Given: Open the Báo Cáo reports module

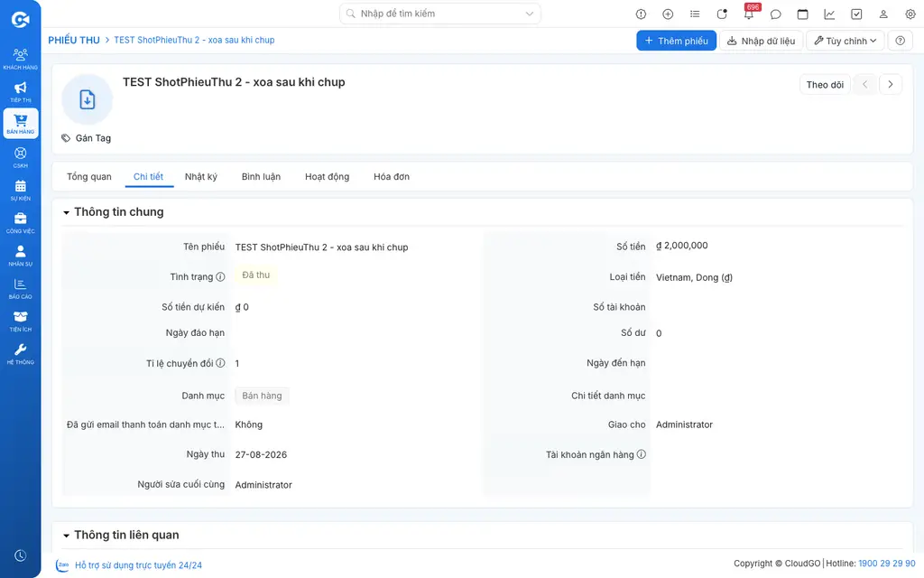Looking at the screenshot, I should pos(20,288).
